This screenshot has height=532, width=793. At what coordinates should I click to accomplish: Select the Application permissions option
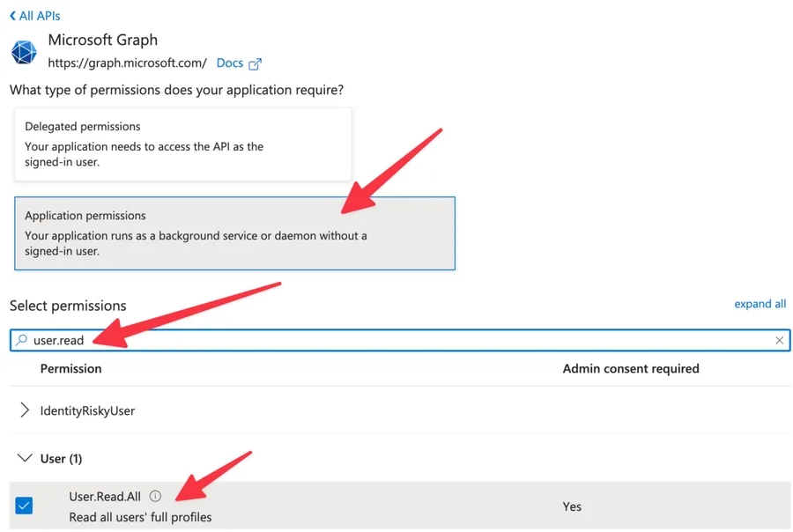234,233
